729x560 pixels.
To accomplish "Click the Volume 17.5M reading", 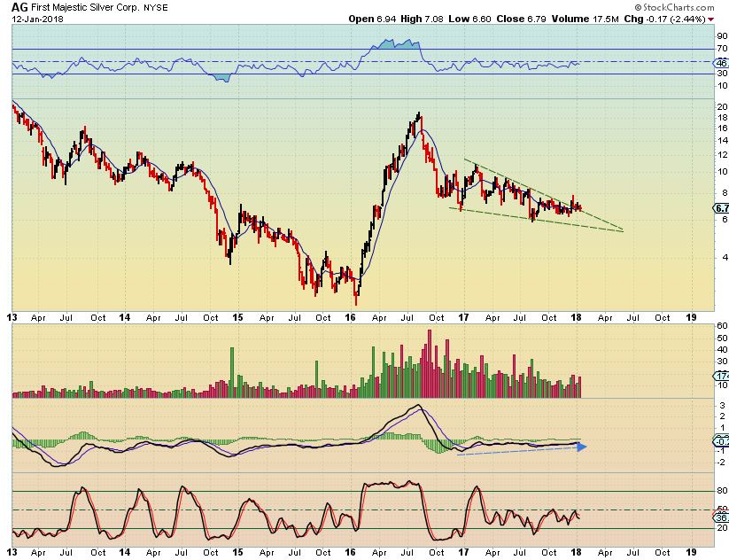I will [x=585, y=19].
